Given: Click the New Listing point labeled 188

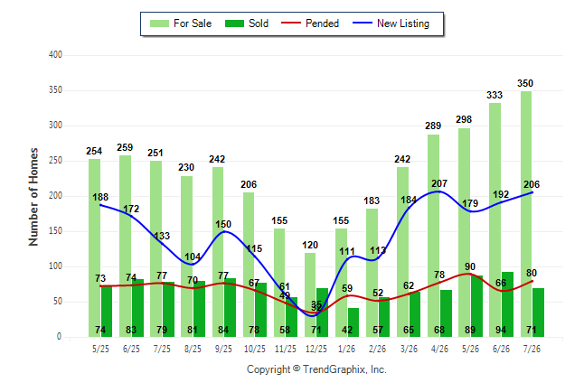Looking at the screenshot, I should tap(100, 205).
